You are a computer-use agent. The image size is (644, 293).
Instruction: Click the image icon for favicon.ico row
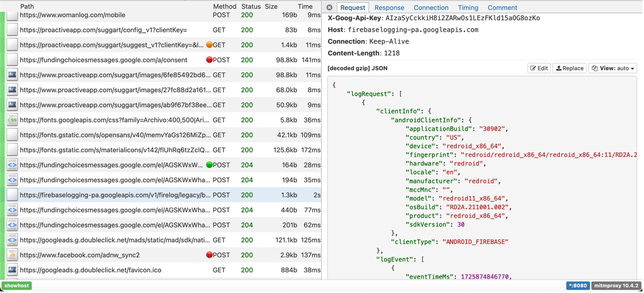pos(12,270)
